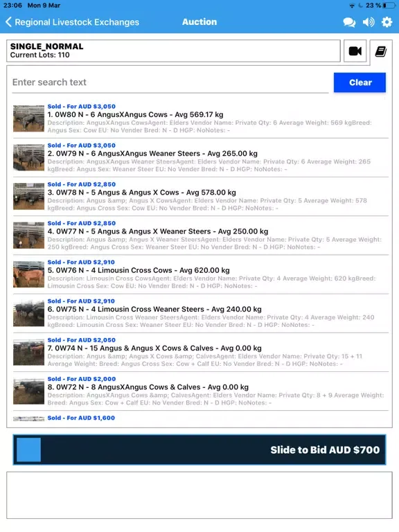Open thumbnail for lot 0W79 Weaner Steers
399x532 pixels.
tap(29, 157)
